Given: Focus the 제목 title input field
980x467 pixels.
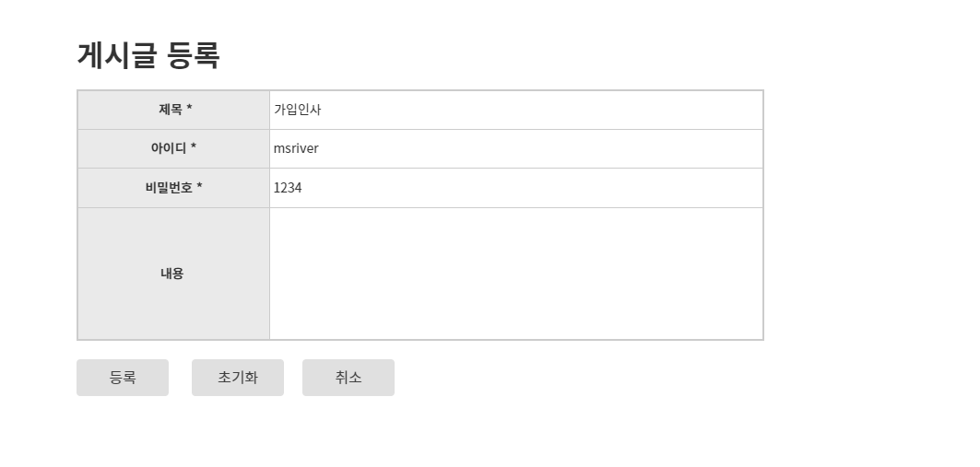Looking at the screenshot, I should point(516,110).
